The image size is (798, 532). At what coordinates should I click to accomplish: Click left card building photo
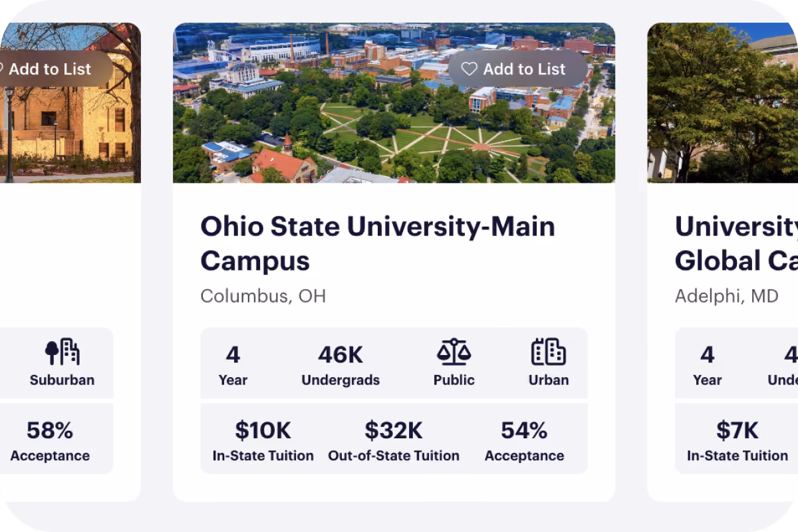click(70, 103)
